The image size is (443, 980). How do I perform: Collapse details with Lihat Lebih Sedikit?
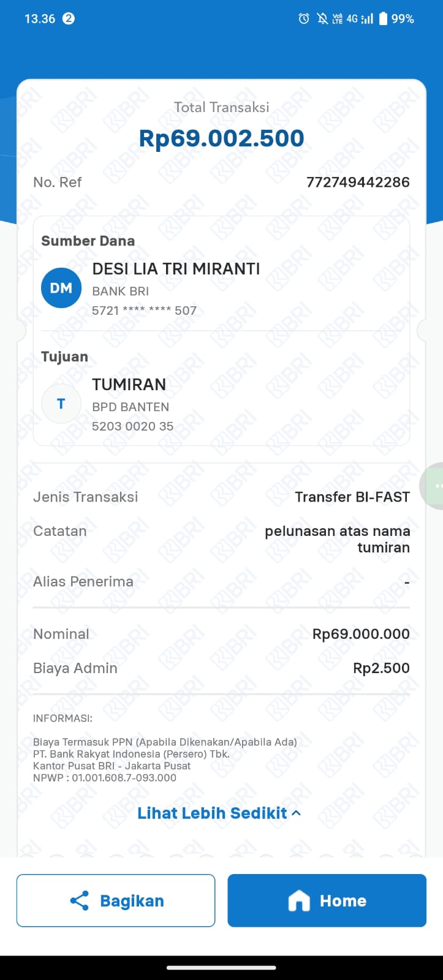tap(212, 813)
